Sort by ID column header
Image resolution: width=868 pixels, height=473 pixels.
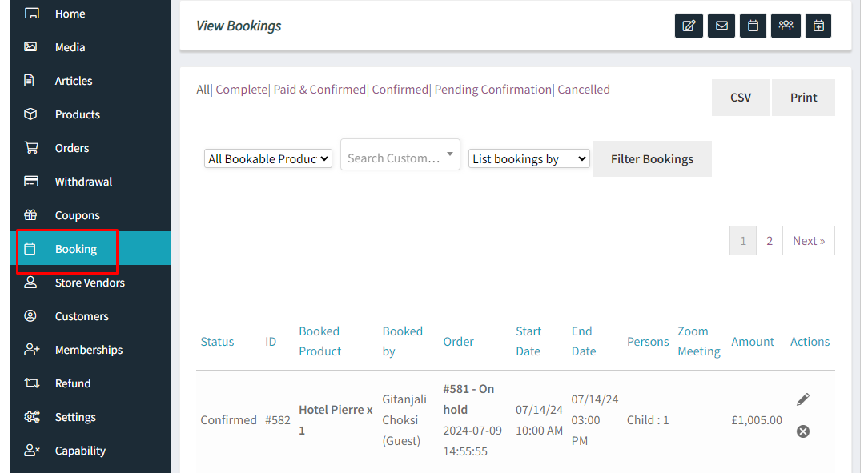[270, 341]
